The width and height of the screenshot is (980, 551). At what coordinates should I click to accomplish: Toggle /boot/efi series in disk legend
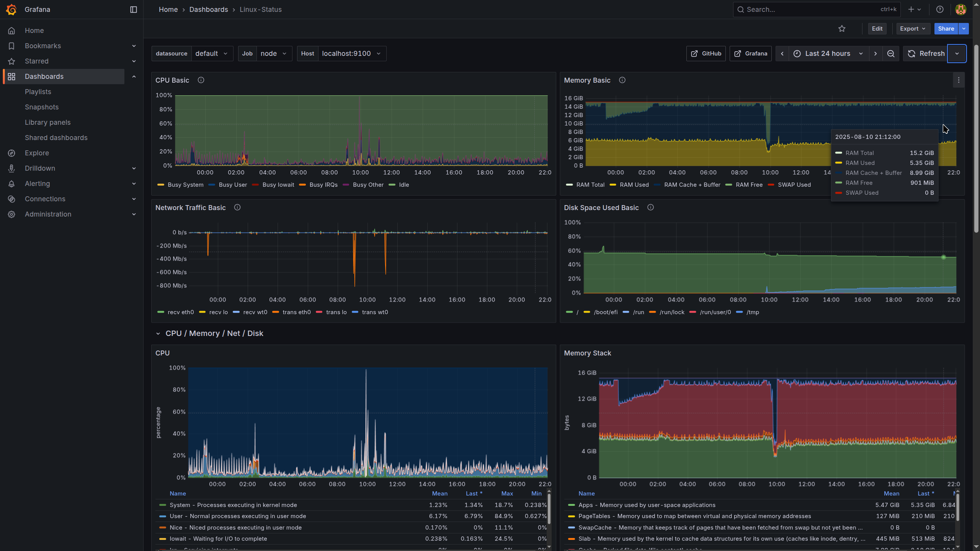coord(605,312)
